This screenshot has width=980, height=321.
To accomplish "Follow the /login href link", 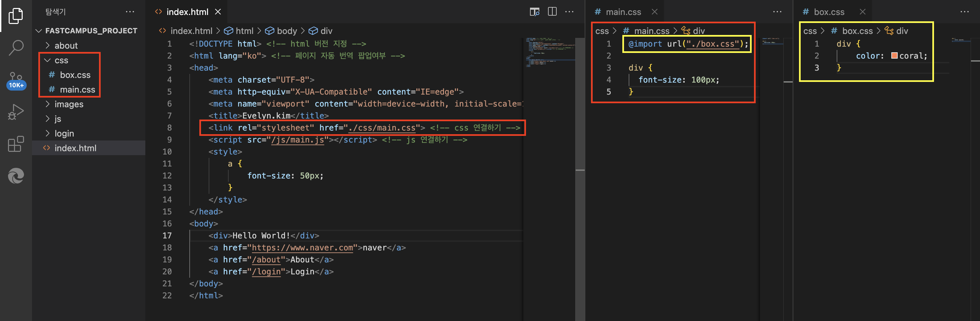I will 266,272.
